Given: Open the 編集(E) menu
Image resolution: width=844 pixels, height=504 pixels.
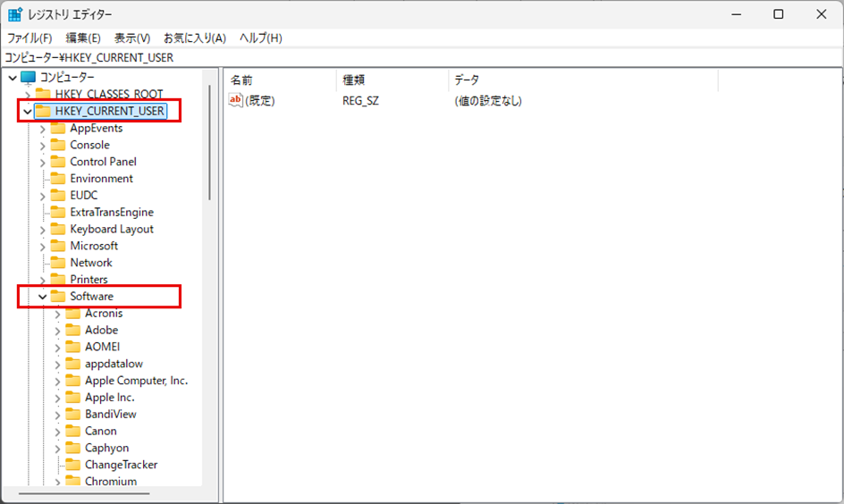Looking at the screenshot, I should pyautogui.click(x=83, y=38).
